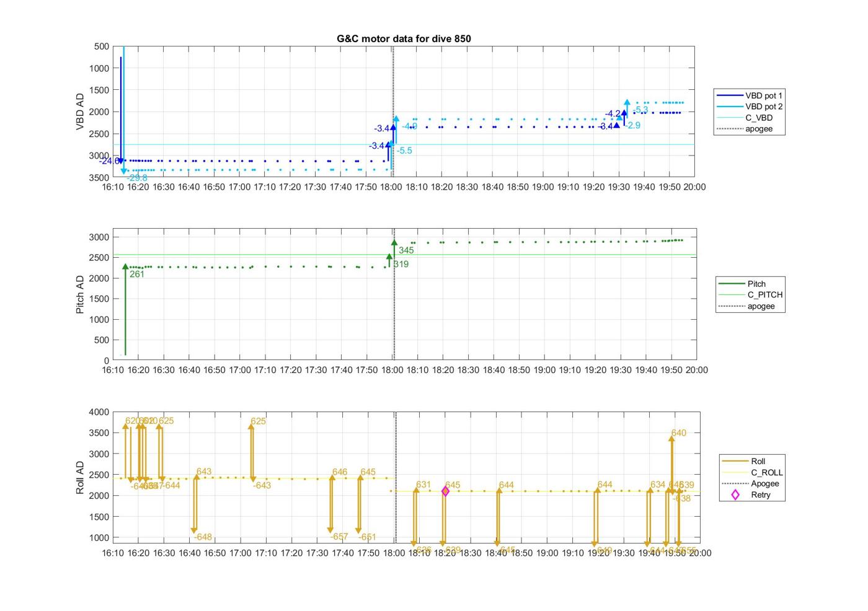Click the "-651" label on the Roll plot
Viewport: 868px width, 611px height.
(367, 537)
